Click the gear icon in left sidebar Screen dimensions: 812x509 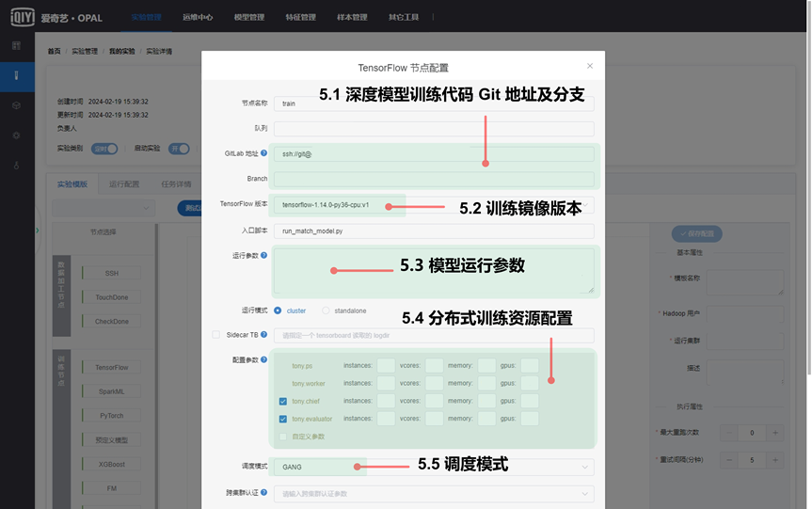(16, 135)
